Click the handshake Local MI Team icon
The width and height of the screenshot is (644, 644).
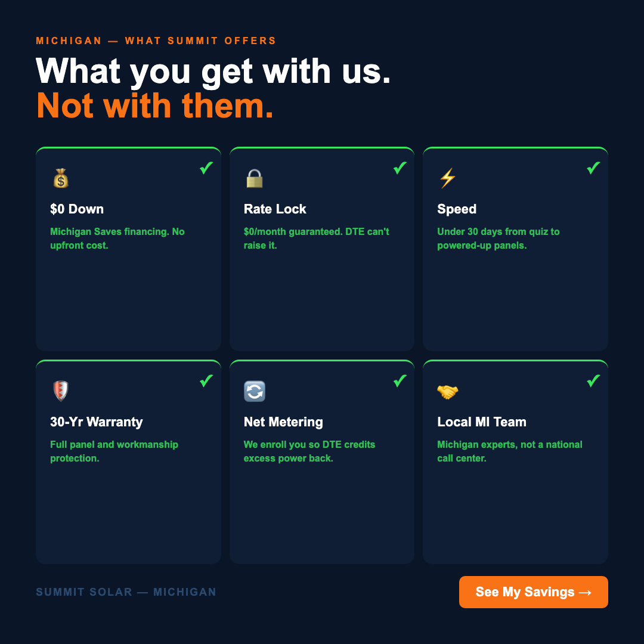[x=447, y=391]
